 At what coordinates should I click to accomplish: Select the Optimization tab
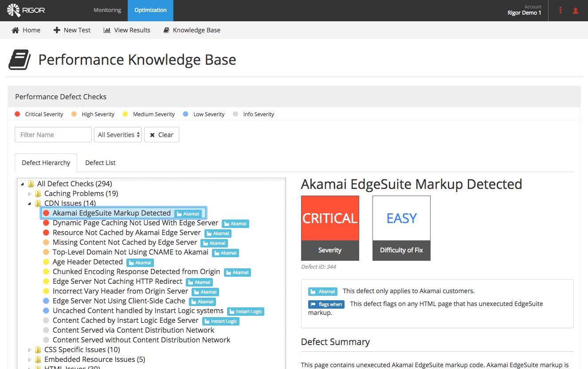[x=150, y=10]
